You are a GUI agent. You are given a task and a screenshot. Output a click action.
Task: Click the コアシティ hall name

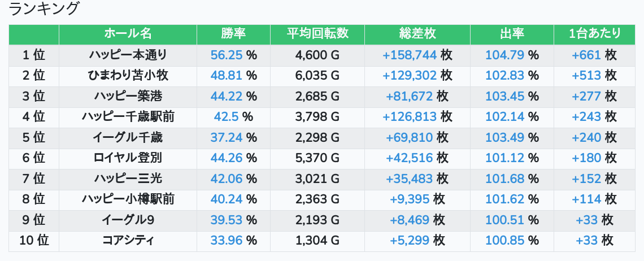click(128, 240)
